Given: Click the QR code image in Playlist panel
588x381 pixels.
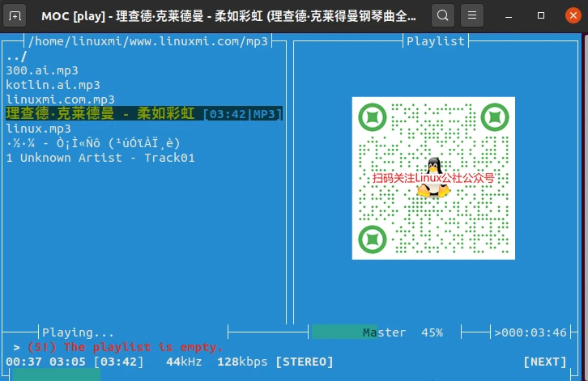Looking at the screenshot, I should (433, 178).
